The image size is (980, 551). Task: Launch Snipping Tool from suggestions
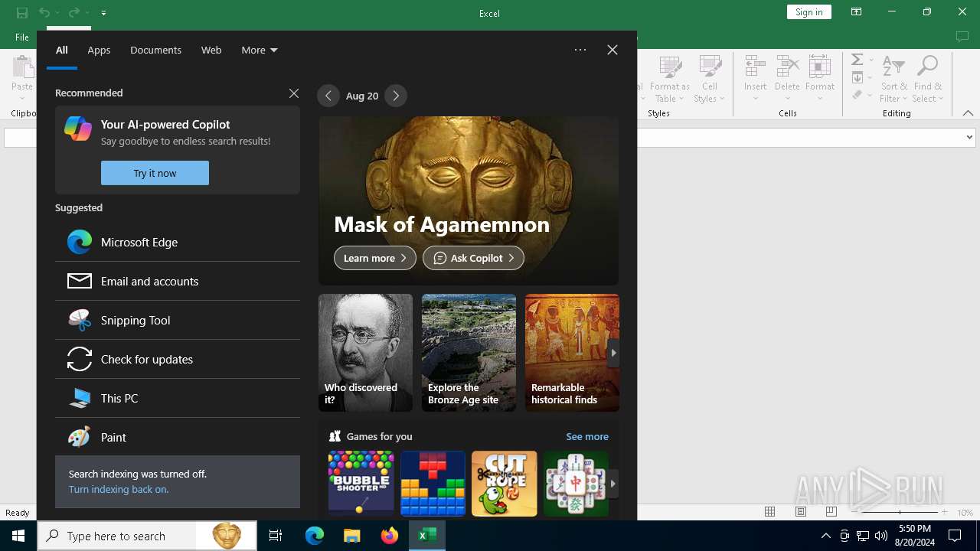[177, 320]
